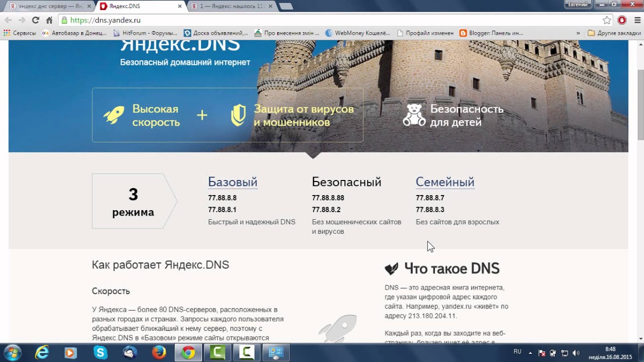This screenshot has height=362, width=644.
Task: Click Защита от вирусов и мошенников text
Action: coord(303,116)
